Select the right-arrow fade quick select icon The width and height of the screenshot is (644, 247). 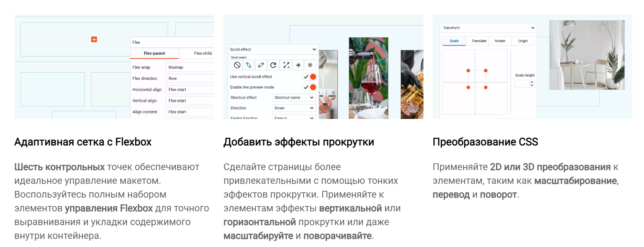(x=298, y=65)
